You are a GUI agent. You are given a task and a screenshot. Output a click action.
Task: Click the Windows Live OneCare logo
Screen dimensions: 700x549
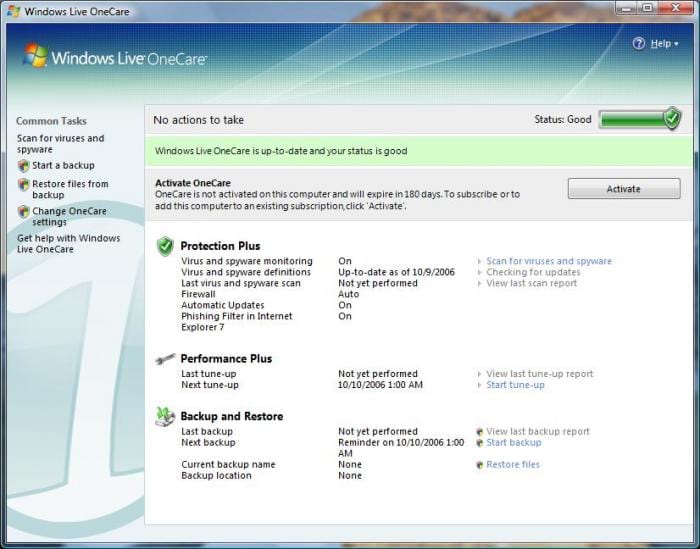114,58
